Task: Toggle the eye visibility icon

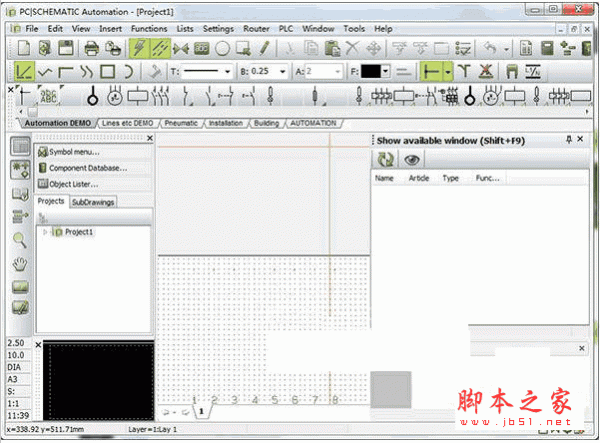Action: (412, 160)
